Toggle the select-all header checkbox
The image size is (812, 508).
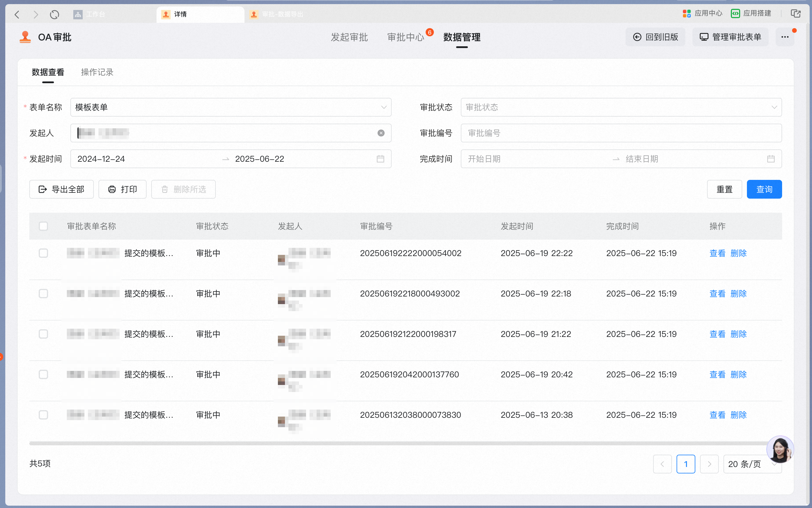(43, 226)
